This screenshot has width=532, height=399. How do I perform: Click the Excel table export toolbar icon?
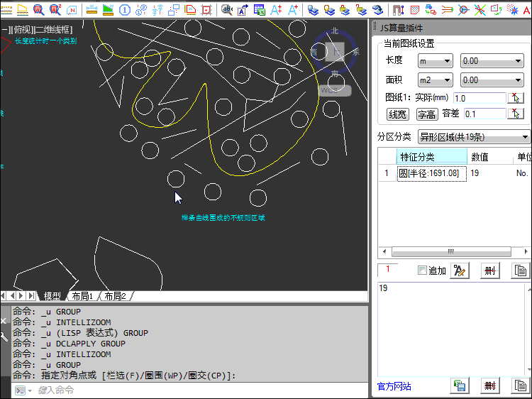pyautogui.click(x=260, y=10)
